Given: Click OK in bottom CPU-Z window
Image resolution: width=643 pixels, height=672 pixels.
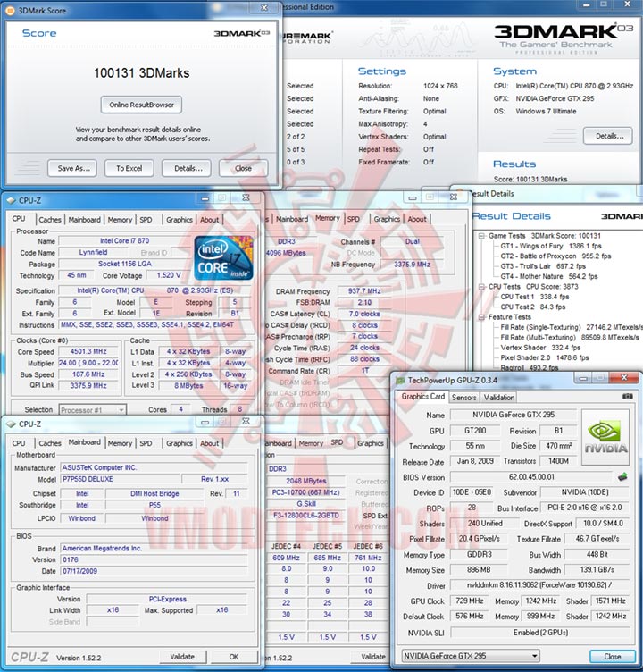Looking at the screenshot, I should (x=234, y=657).
